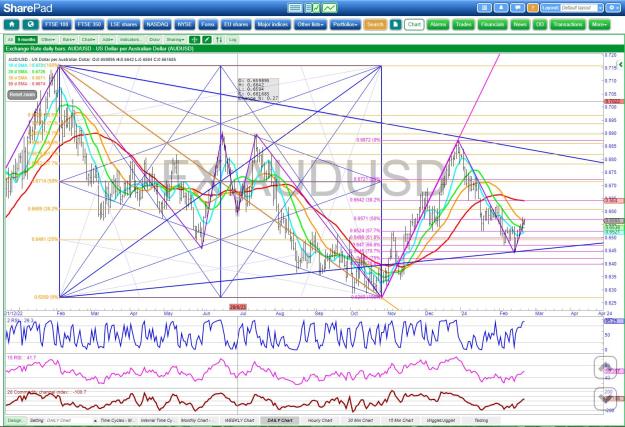The image size is (625, 427).
Task: Open the Bars style dropdown
Action: point(69,39)
